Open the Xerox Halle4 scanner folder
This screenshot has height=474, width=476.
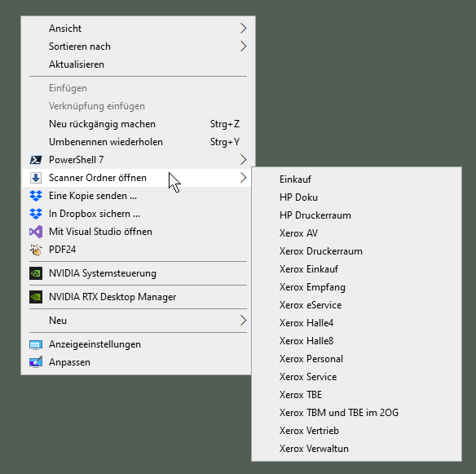(x=356, y=323)
